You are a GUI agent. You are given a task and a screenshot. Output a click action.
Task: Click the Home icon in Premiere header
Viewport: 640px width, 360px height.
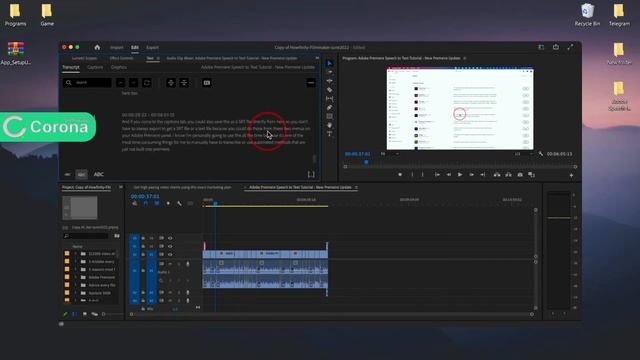tap(97, 47)
